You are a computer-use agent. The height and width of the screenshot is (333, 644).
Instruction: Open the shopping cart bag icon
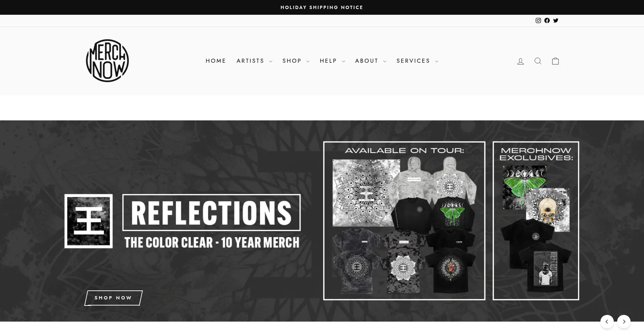[555, 61]
